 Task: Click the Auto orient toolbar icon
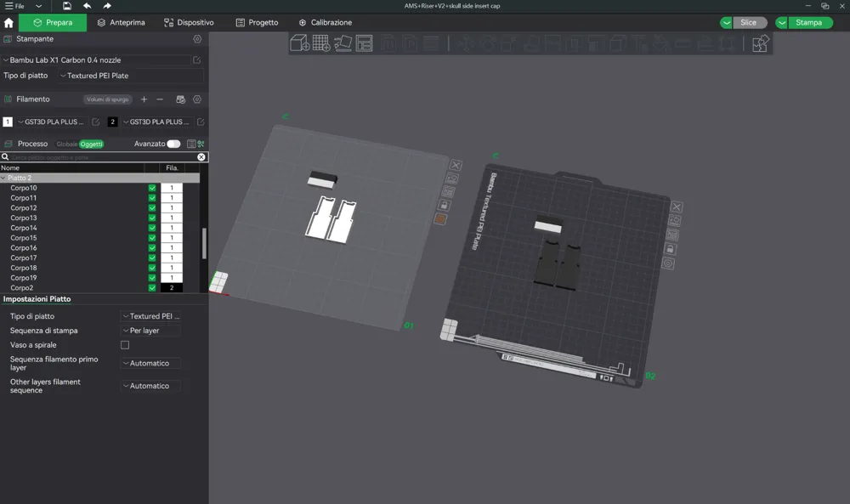(343, 42)
